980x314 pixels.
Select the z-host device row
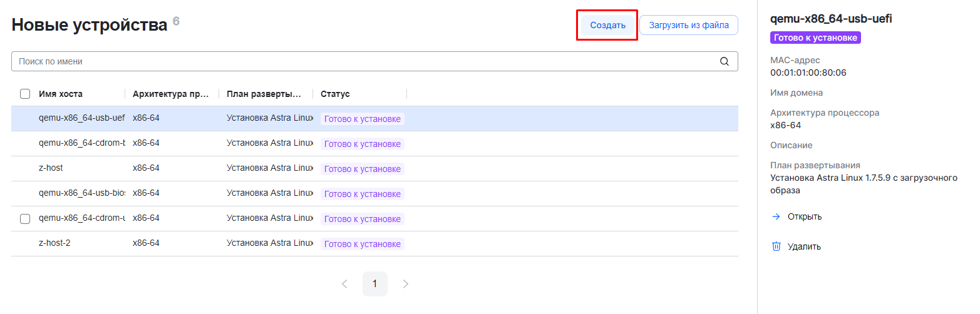coord(51,168)
